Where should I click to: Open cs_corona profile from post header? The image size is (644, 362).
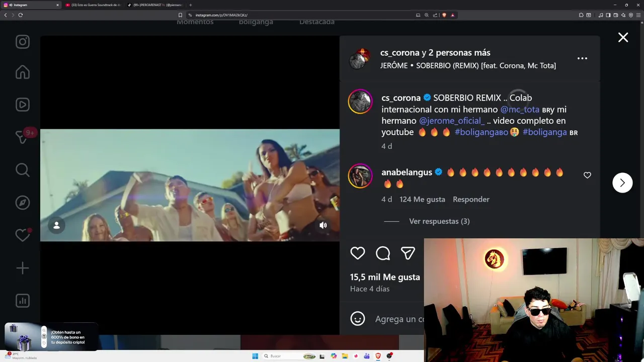(x=400, y=52)
